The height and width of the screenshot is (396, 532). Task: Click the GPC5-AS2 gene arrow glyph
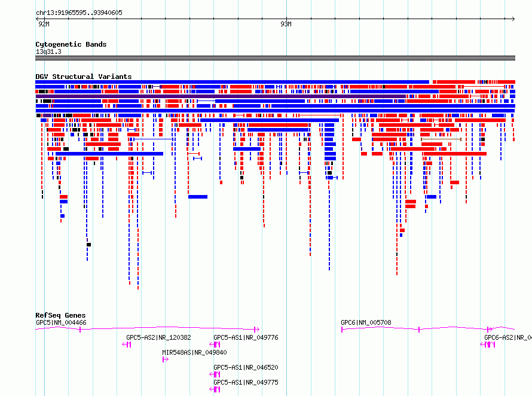point(127,345)
